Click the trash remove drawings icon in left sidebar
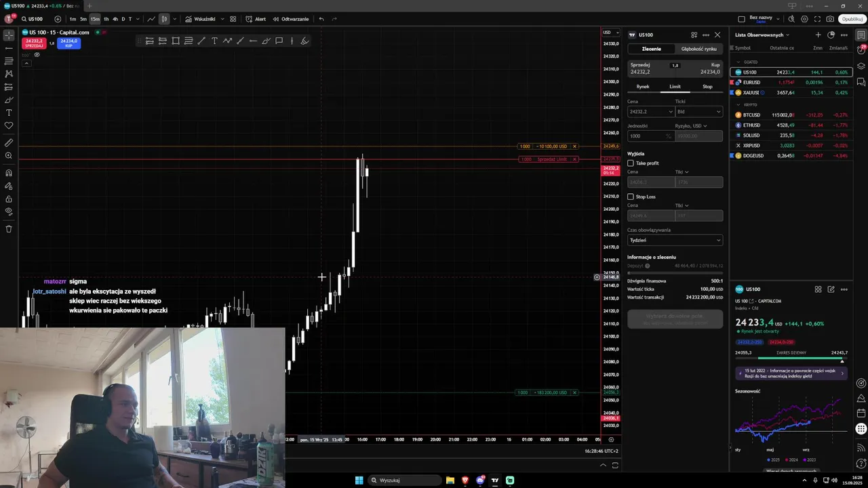Screen dimensions: 868x488 9,228
